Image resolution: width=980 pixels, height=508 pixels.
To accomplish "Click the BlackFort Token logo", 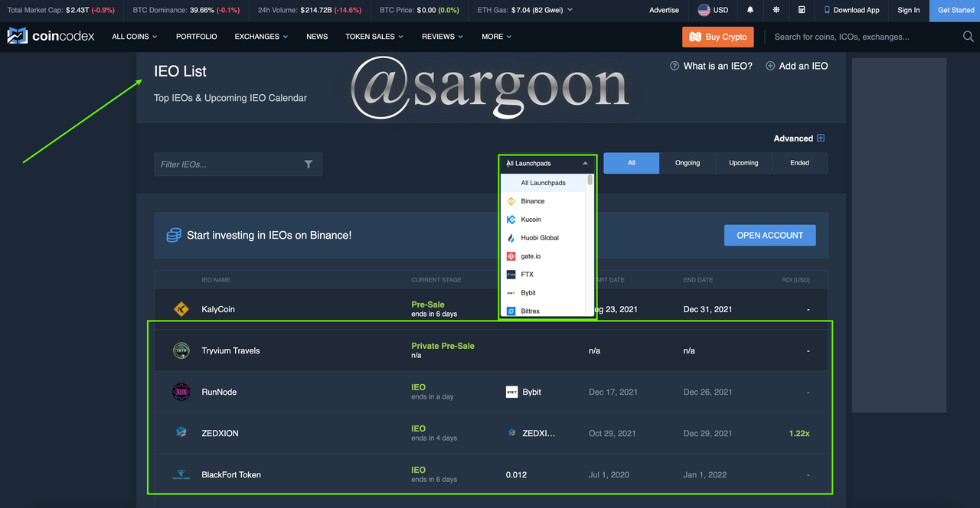I will tap(181, 474).
